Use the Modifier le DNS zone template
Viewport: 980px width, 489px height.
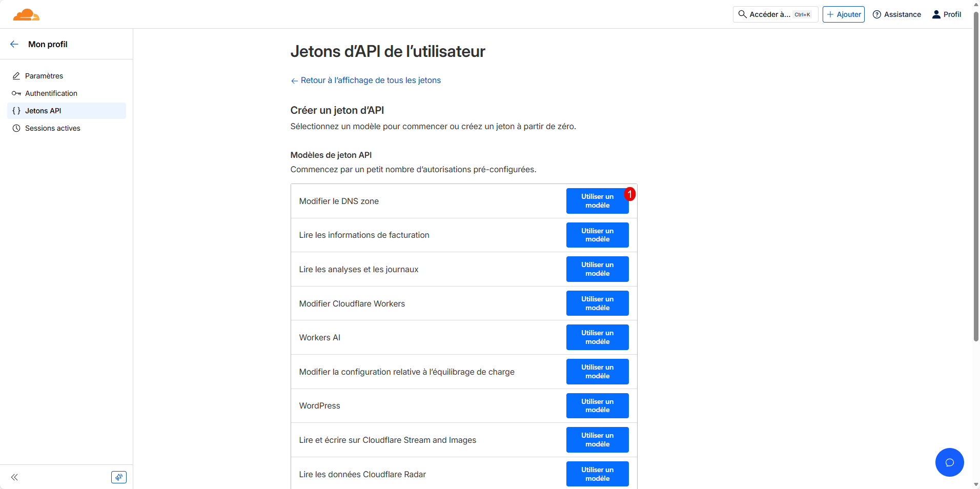coord(597,201)
